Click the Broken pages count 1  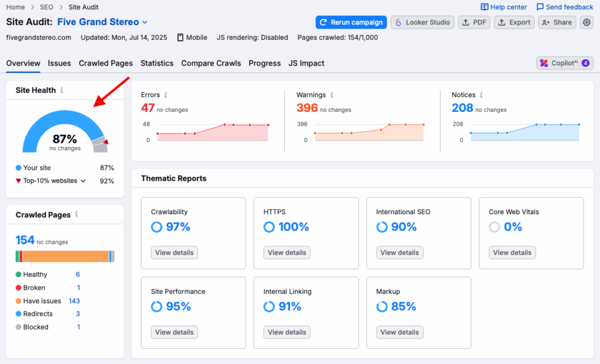(x=79, y=287)
